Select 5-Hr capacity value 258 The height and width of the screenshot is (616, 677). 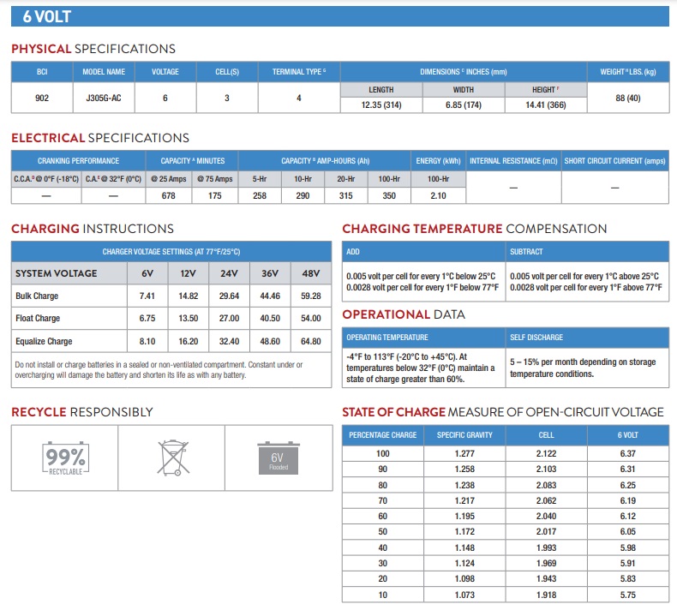coord(260,195)
